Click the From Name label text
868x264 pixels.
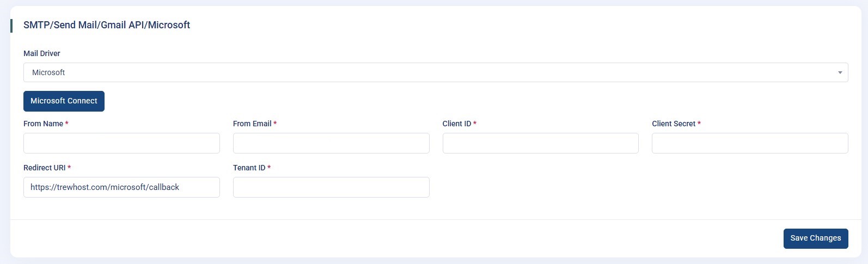click(x=43, y=124)
